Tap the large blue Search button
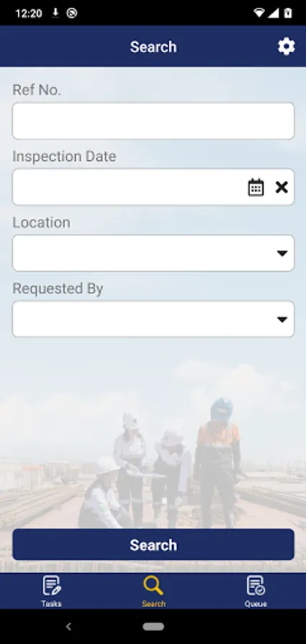The width and height of the screenshot is (306, 644). pyautogui.click(x=153, y=545)
